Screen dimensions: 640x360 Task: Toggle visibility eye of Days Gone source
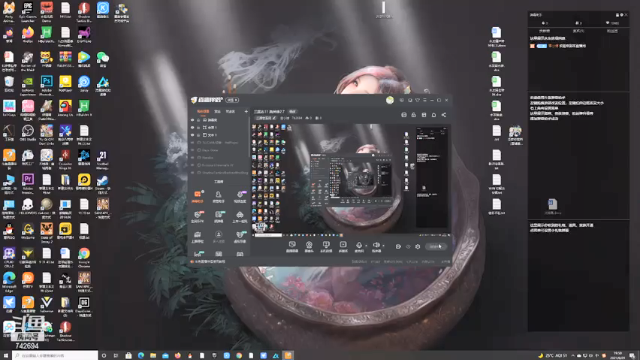pos(193,150)
